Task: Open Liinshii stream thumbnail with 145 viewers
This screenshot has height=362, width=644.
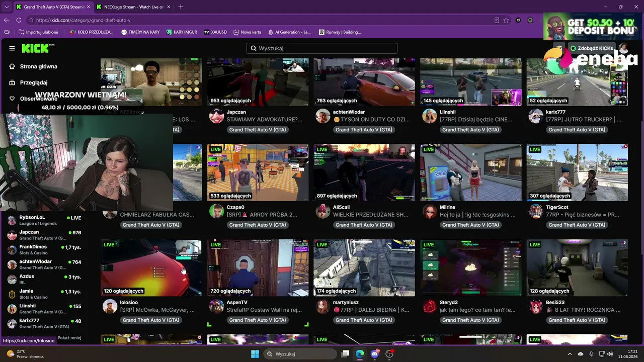Action: click(x=471, y=82)
